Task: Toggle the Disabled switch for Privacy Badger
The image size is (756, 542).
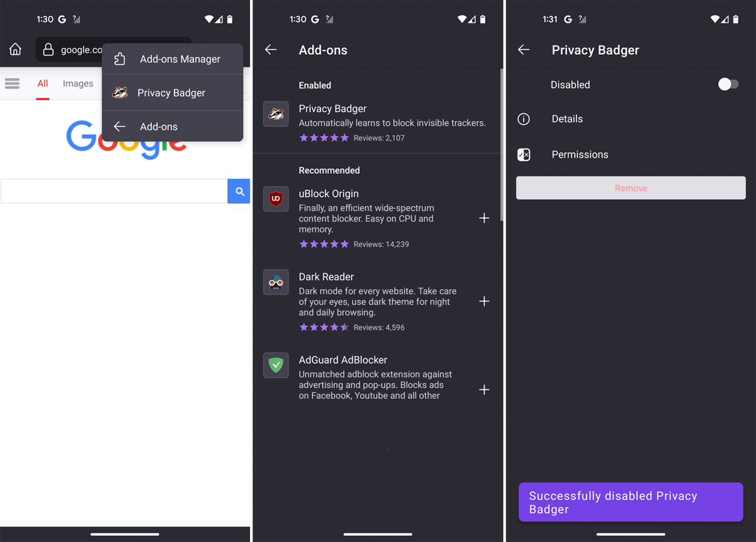Action: (728, 84)
